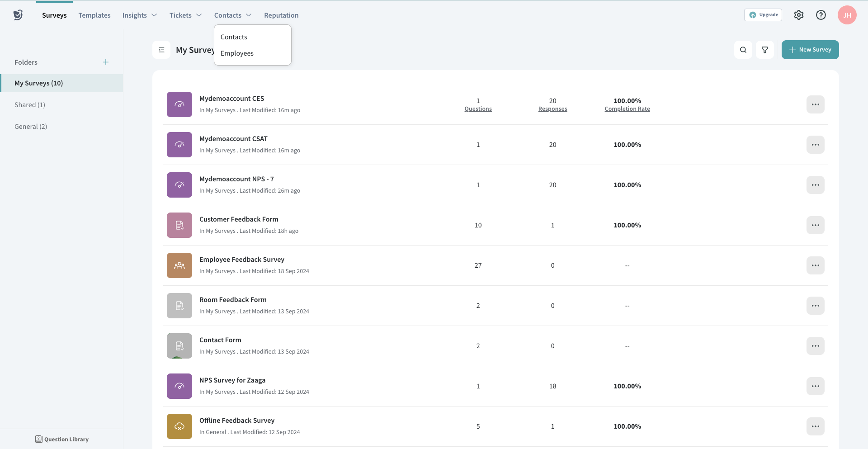Screen dimensions: 868x449
Task: Open the help question mark icon
Action: click(x=821, y=15)
